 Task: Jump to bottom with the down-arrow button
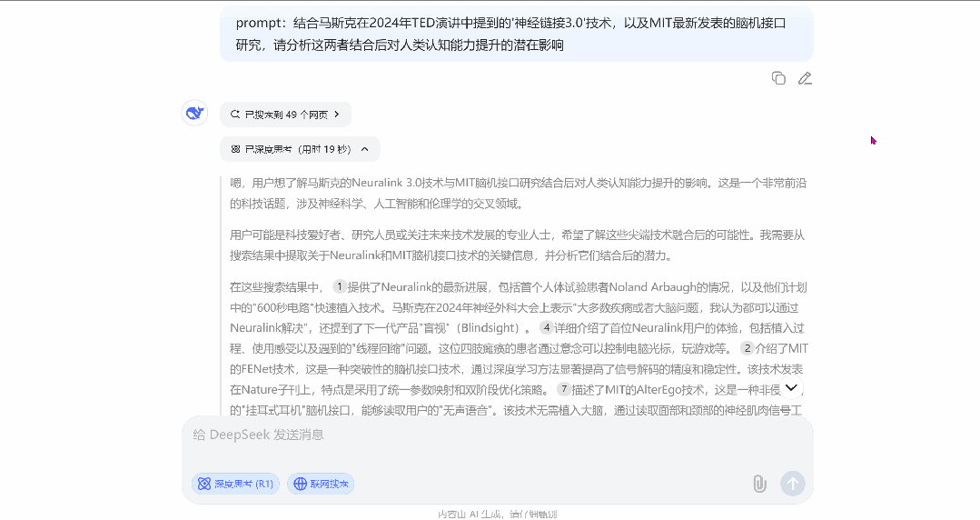[791, 388]
